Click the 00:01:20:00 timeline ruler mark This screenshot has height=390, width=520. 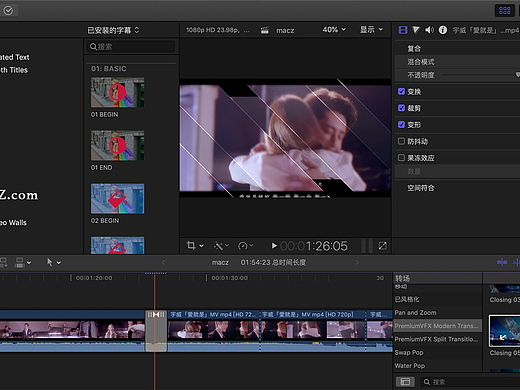[94, 278]
